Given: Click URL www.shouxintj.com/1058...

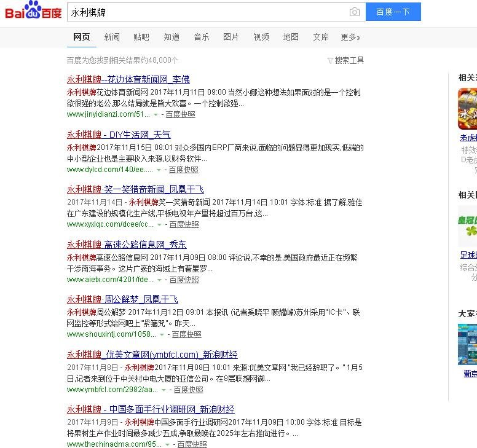Looking at the screenshot, I should click(x=111, y=334).
